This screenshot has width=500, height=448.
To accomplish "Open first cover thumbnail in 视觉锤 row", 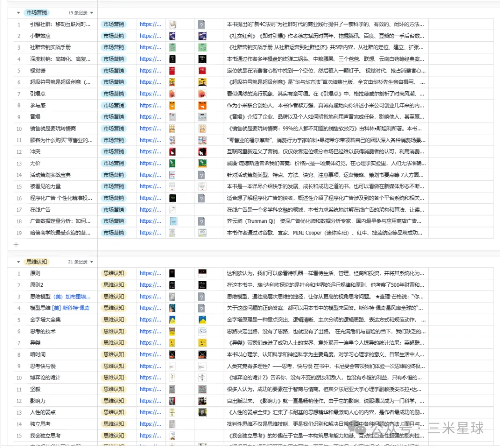I will point(172,71).
